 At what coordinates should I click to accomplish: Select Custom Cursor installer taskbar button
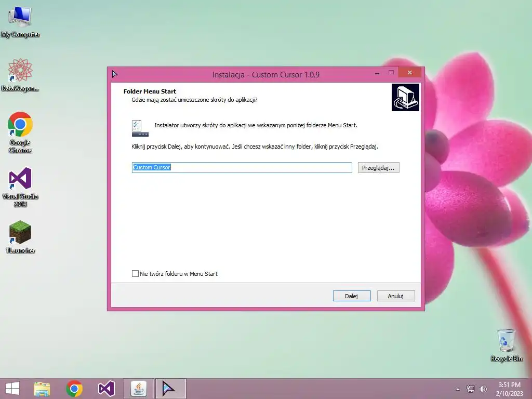(x=170, y=389)
